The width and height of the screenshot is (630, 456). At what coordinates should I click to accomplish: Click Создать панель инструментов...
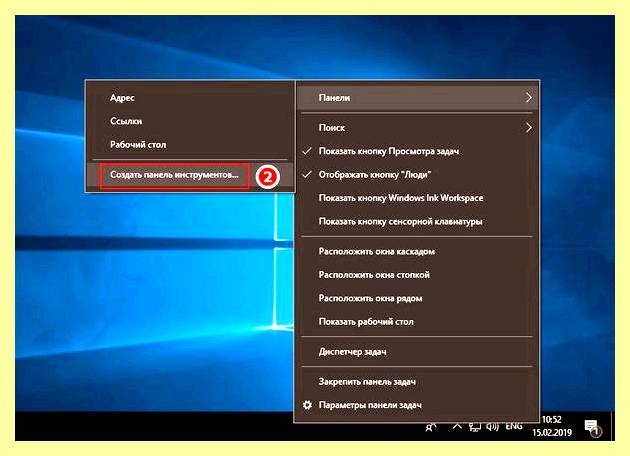pyautogui.click(x=190, y=175)
